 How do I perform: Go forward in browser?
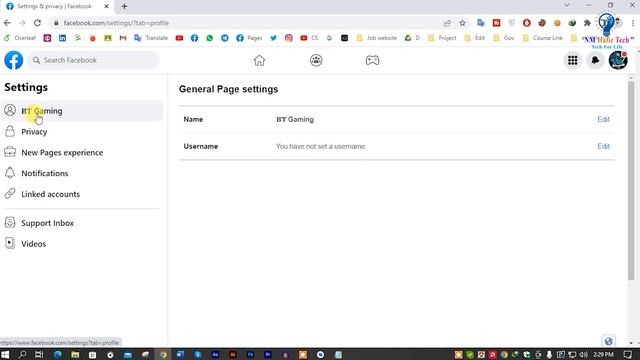(22, 23)
